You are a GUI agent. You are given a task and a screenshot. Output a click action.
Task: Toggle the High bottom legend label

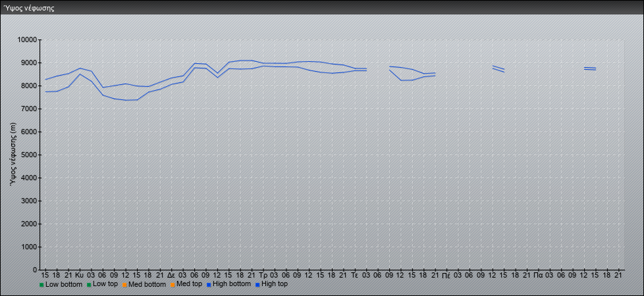(232, 284)
